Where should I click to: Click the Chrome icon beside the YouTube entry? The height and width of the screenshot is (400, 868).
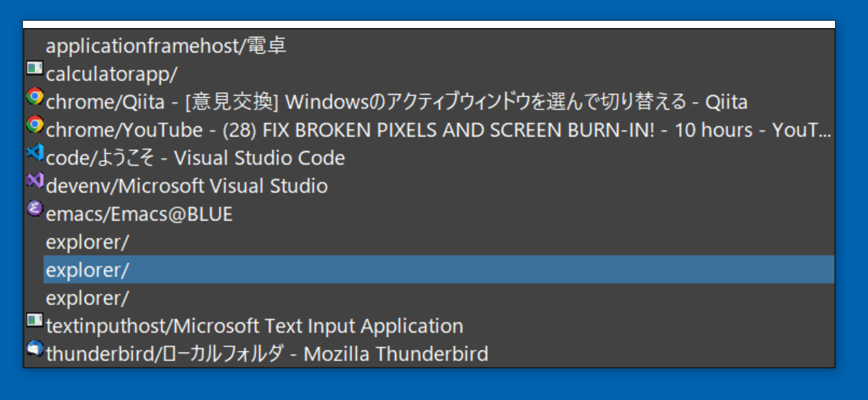pyautogui.click(x=34, y=125)
